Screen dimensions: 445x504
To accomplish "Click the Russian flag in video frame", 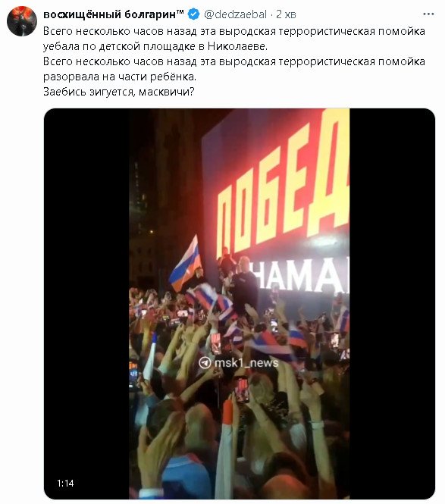I will (x=186, y=262).
